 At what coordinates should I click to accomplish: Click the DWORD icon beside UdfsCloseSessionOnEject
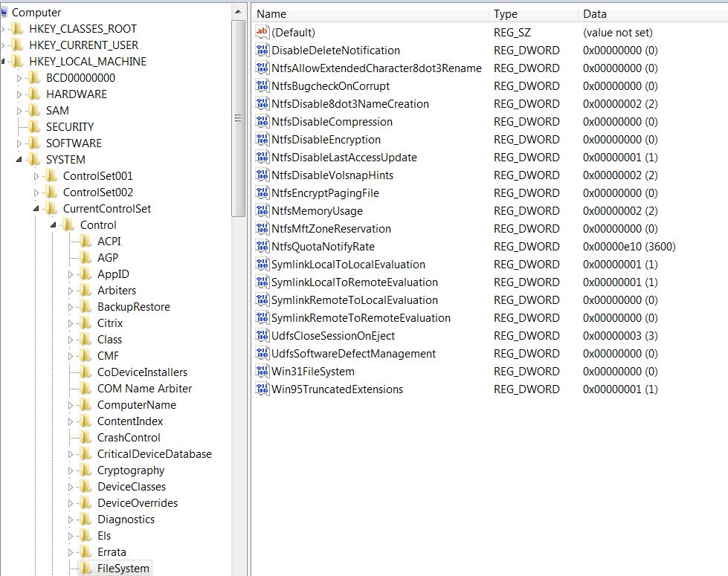[x=262, y=336]
